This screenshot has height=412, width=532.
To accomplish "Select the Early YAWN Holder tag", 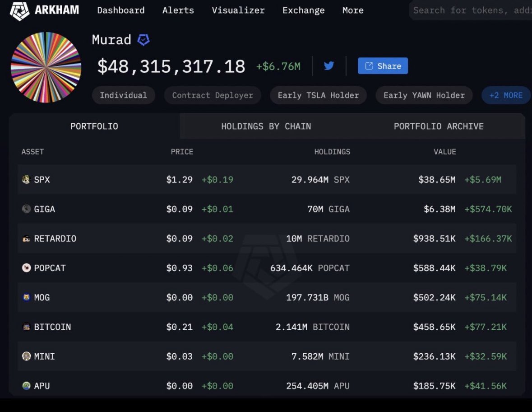I will click(x=424, y=95).
